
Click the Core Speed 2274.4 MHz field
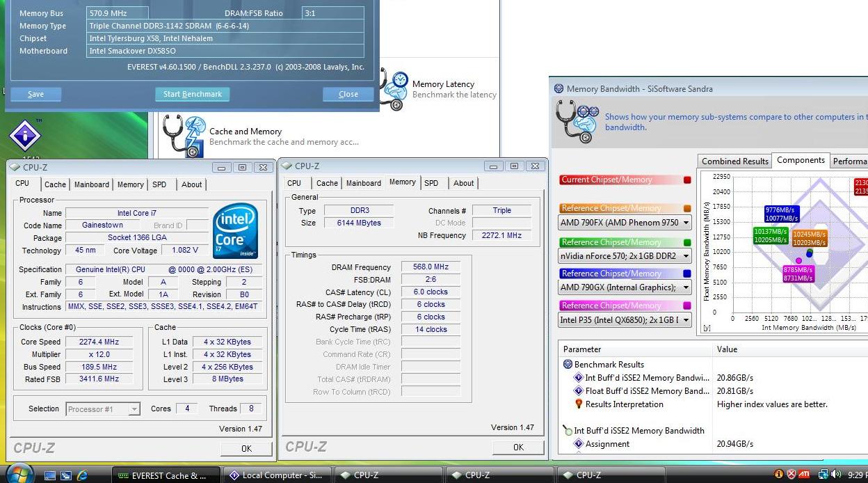(x=99, y=342)
